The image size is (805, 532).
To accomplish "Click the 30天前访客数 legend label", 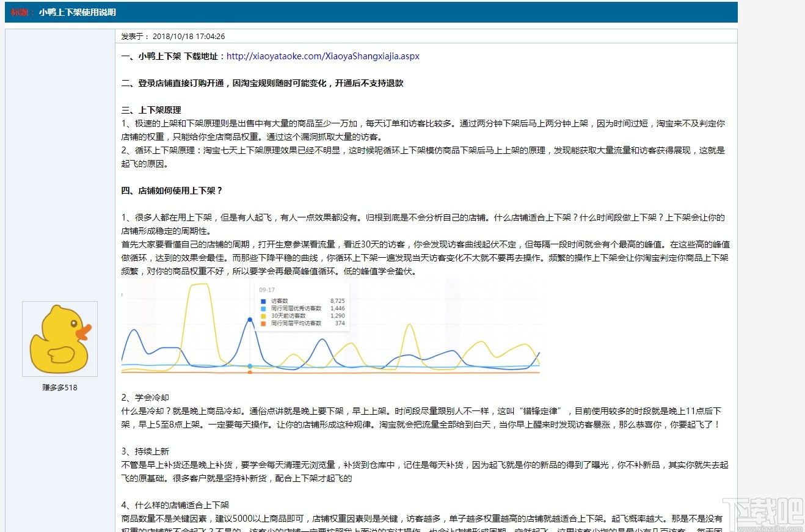I will (287, 316).
